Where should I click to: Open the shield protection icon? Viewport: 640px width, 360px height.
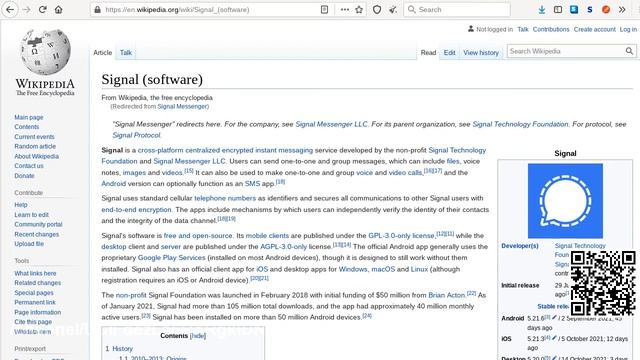(x=377, y=9)
